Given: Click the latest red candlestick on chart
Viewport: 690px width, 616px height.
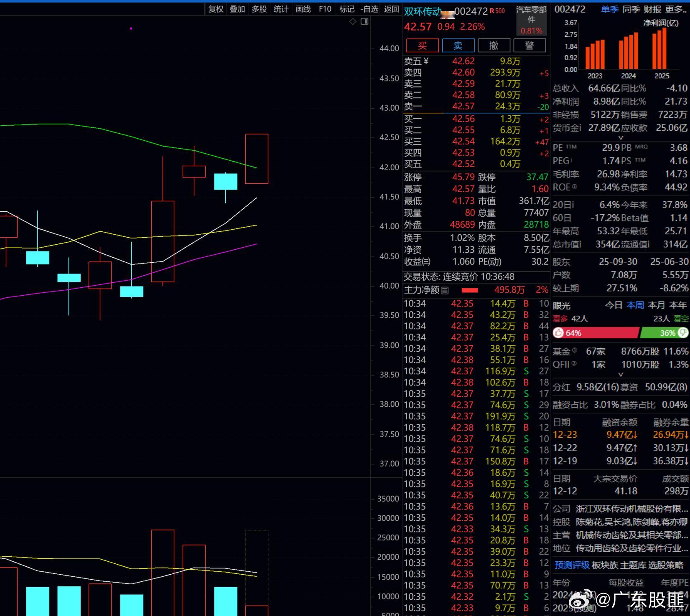Looking at the screenshot, I should [x=257, y=159].
